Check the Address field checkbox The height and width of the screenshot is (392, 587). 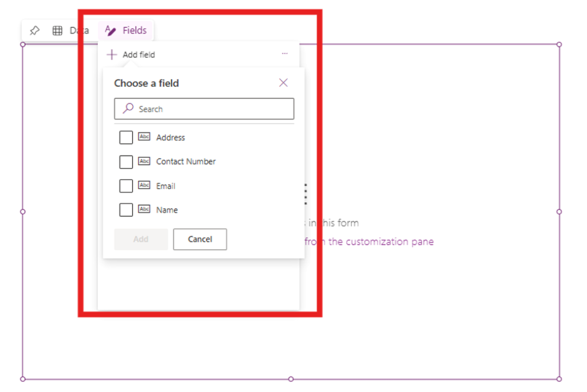[126, 137]
